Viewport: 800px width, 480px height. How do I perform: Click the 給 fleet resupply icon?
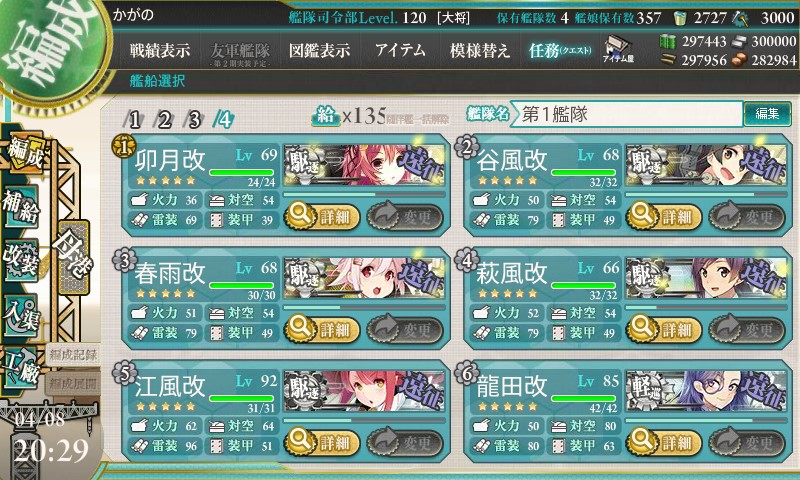coord(326,116)
